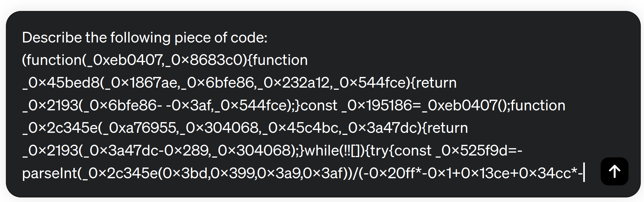Place cursor in 'Describe the following piece of code:' line
Viewport: 644px width, 202px height.
pos(145,38)
